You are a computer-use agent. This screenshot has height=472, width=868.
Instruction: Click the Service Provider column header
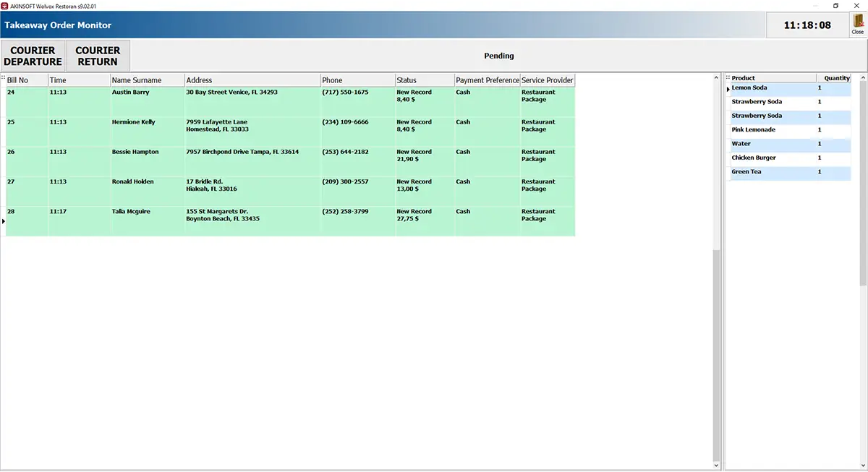tap(548, 80)
